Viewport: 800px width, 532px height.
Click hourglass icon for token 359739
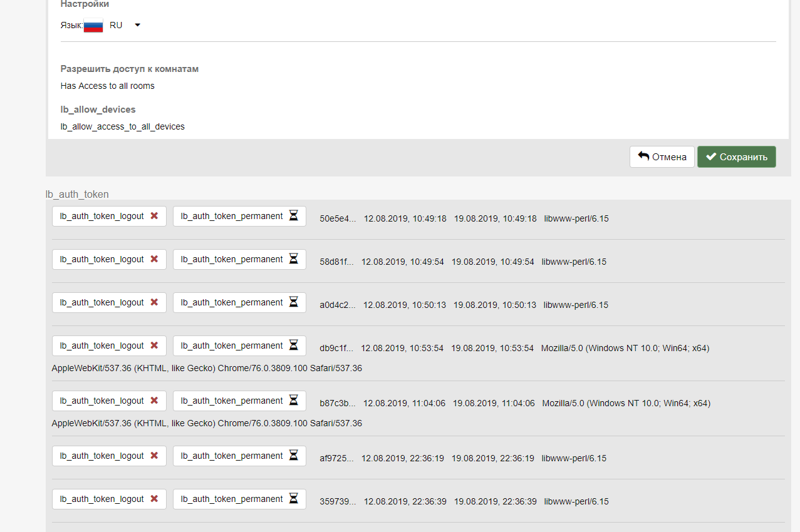click(x=293, y=499)
